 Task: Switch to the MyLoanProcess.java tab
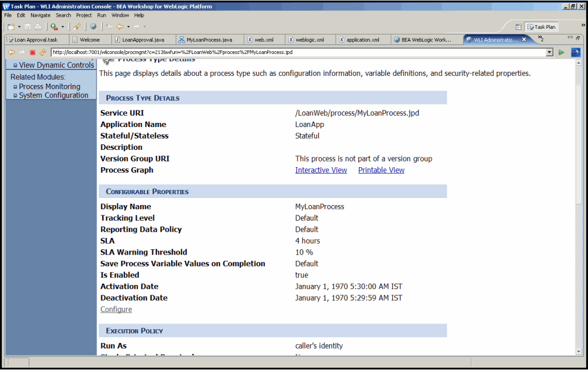(x=209, y=40)
